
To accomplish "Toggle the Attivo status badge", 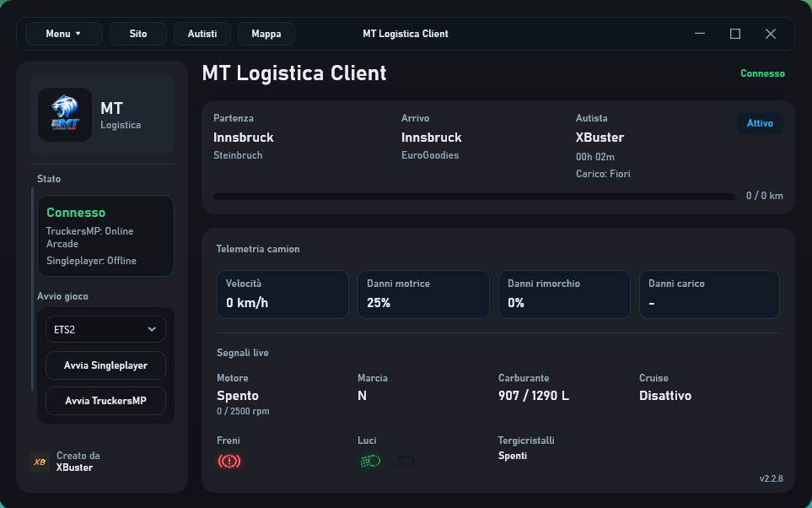I will (759, 123).
